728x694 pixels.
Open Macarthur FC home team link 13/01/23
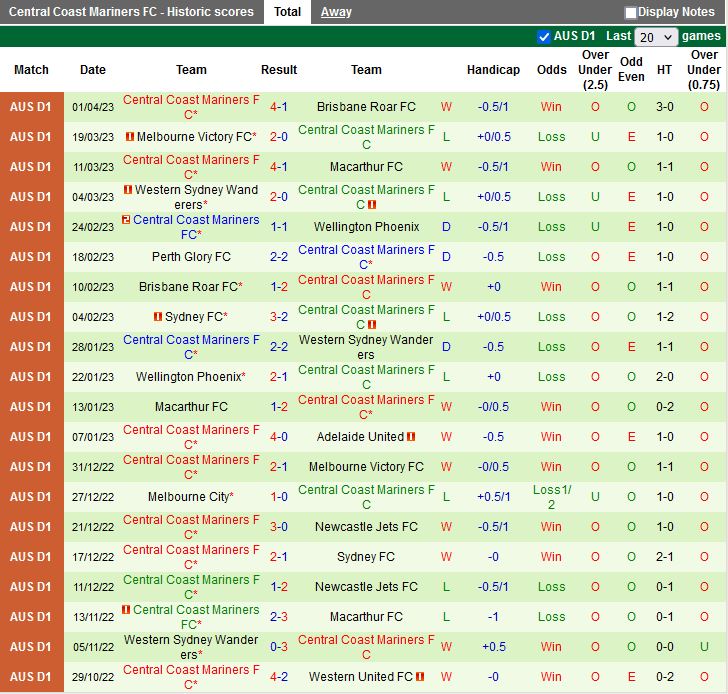[191, 407]
